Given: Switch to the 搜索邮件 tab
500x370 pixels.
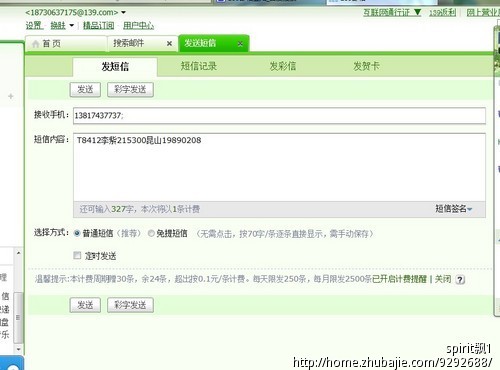Looking at the screenshot, I should pos(129,43).
